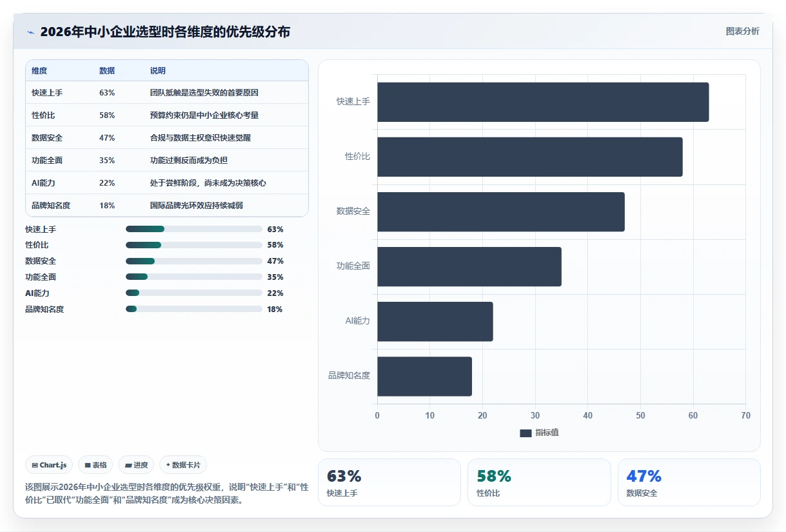This screenshot has height=532, width=786.
Task: Click the 性价比 bar in the chart
Action: click(530, 157)
